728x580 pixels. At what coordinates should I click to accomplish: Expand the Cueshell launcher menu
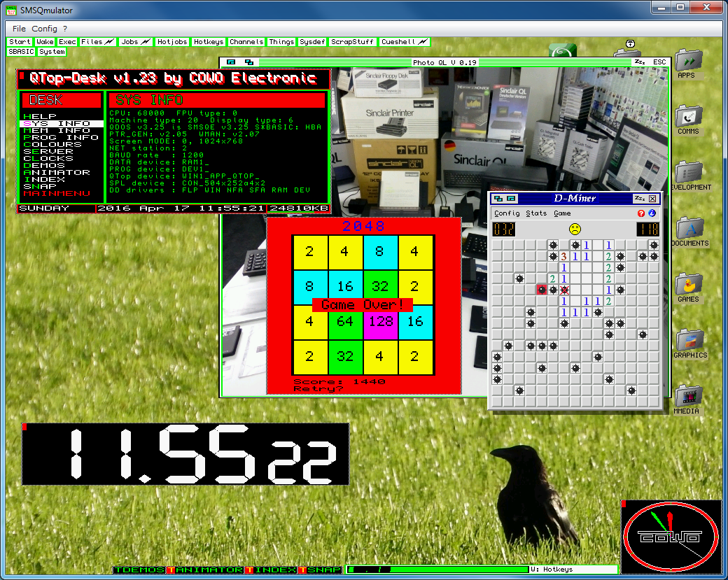404,42
